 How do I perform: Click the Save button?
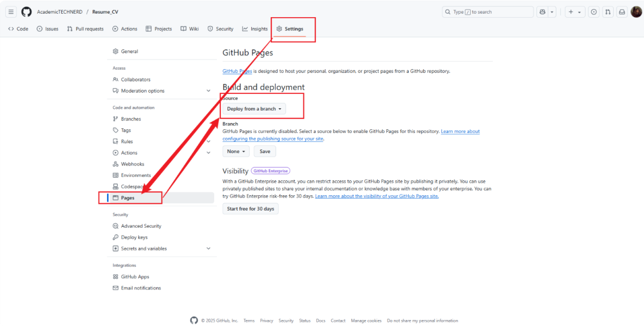coord(265,151)
